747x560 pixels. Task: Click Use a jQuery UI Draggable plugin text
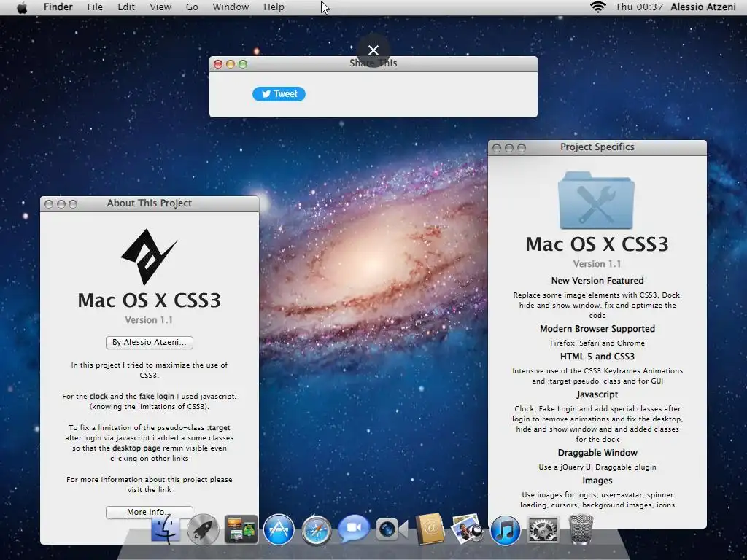click(x=597, y=467)
